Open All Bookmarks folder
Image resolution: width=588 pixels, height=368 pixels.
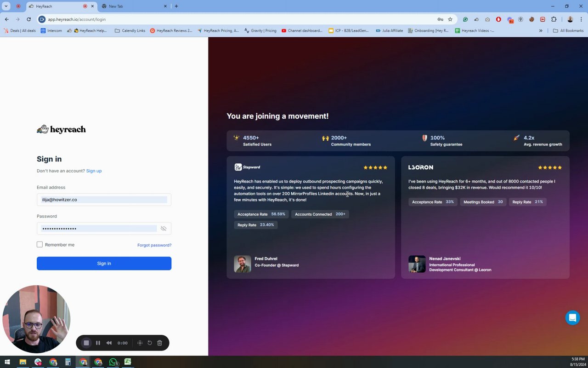[x=568, y=31]
